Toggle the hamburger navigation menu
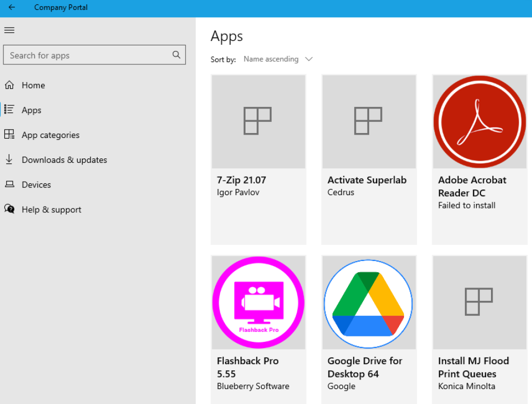This screenshot has height=404, width=532. click(x=9, y=30)
